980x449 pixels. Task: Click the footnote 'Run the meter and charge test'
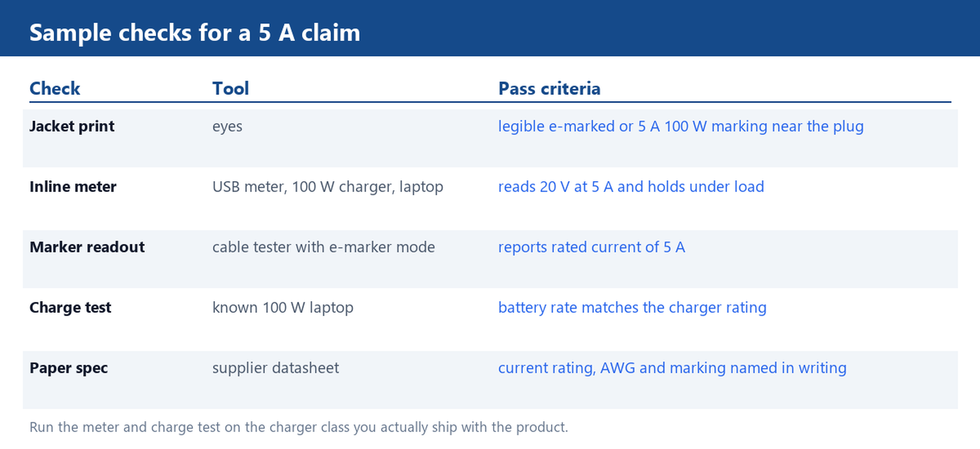298,427
